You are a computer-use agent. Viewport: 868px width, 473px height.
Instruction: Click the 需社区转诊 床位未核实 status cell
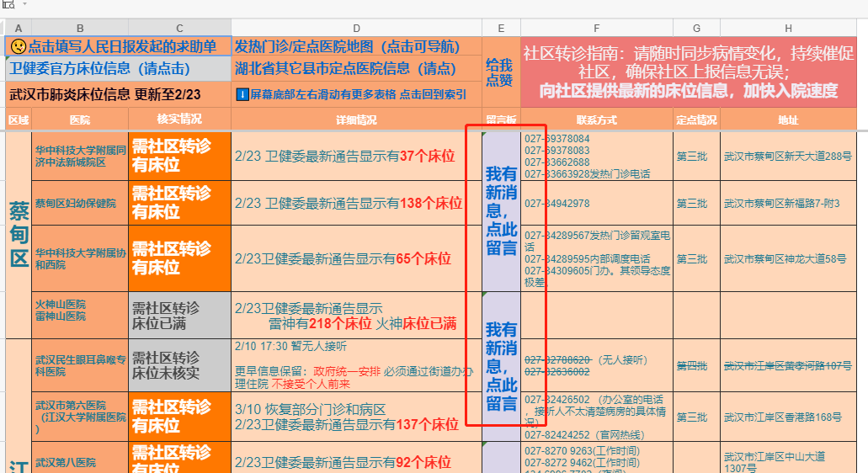coord(179,365)
